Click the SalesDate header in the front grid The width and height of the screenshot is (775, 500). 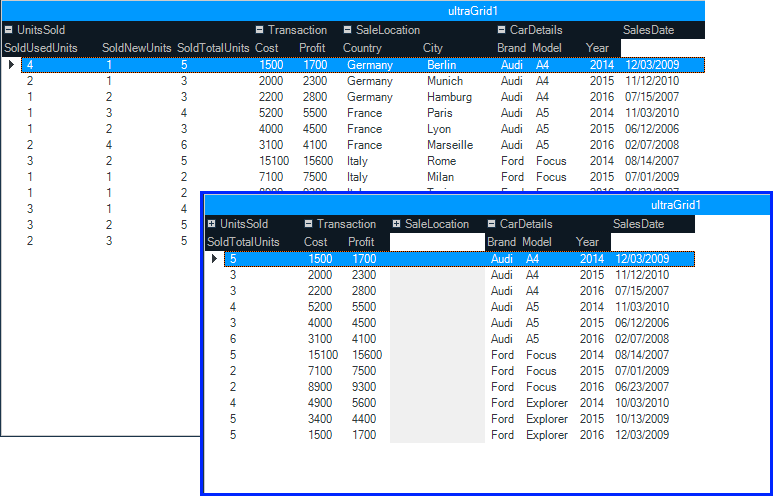(638, 224)
